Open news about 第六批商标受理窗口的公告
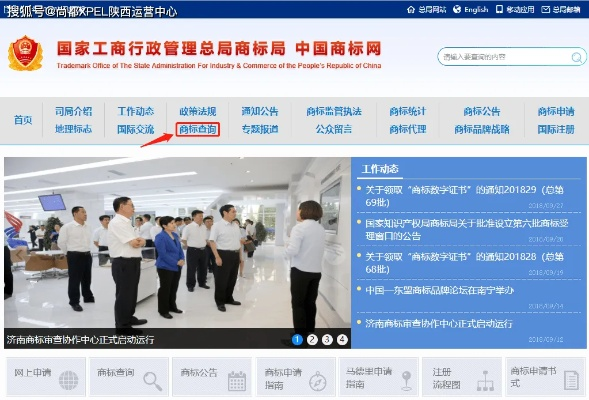The height and width of the screenshot is (400, 589). (x=467, y=229)
